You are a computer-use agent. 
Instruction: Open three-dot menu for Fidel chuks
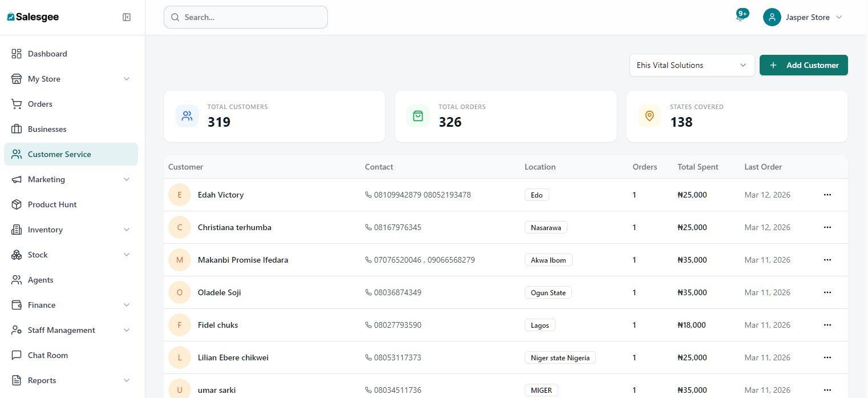pyautogui.click(x=827, y=325)
